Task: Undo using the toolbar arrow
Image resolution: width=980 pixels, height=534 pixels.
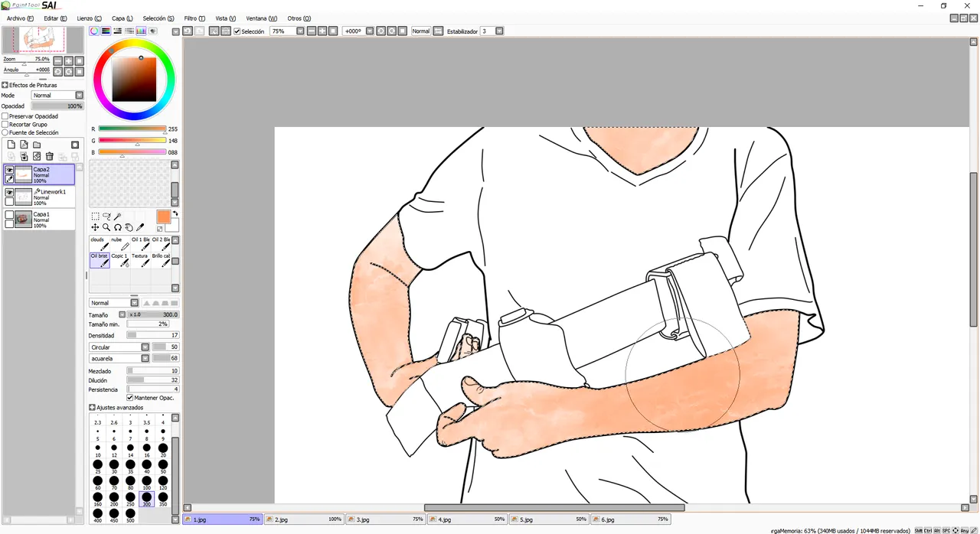Action: [188, 31]
